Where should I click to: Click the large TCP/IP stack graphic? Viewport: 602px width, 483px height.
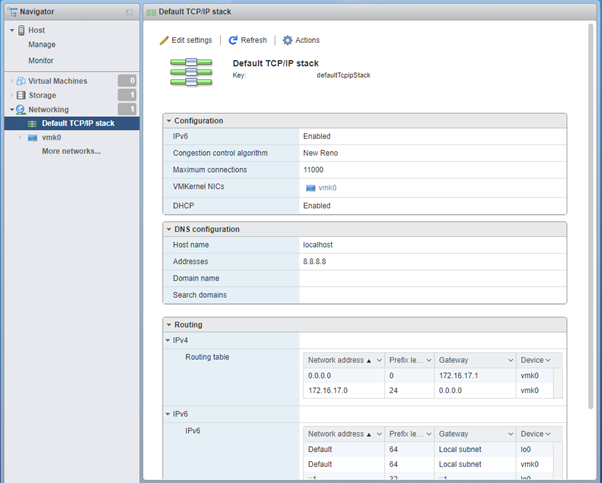(191, 72)
